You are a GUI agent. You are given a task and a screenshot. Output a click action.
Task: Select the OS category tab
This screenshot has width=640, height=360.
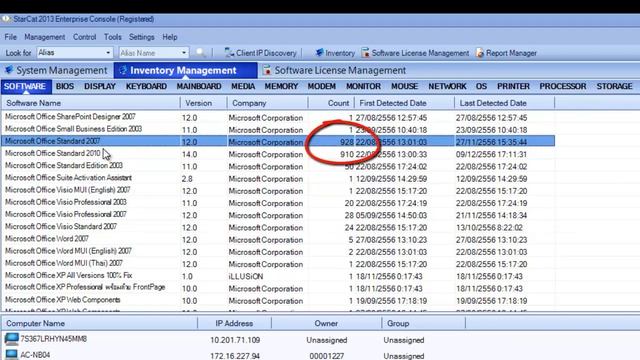[481, 87]
